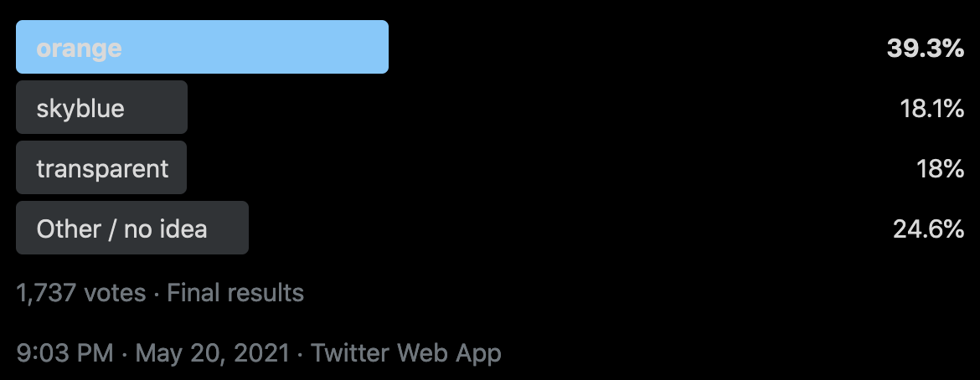The image size is (980, 380).
Task: Open the 9:03 PM timestamp link
Action: (64, 352)
